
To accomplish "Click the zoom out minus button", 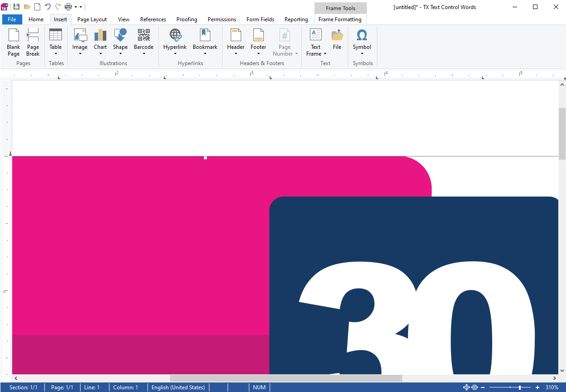I will coord(483,387).
